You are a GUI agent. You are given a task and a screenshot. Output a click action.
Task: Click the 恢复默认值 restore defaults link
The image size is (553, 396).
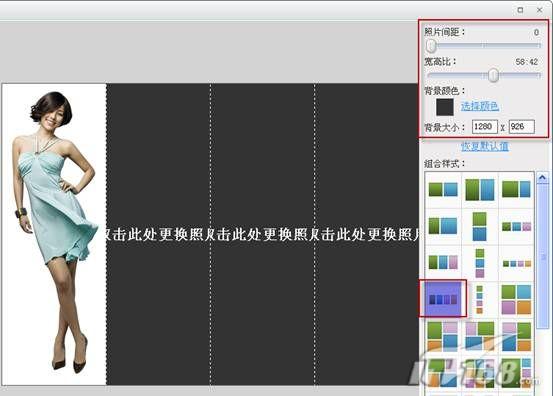485,146
